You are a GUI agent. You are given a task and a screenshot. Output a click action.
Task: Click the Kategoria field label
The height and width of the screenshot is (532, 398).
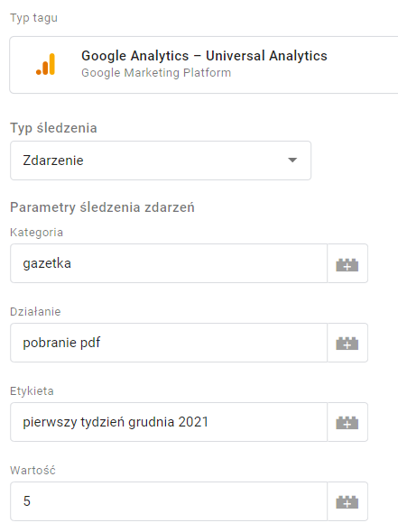pos(37,233)
